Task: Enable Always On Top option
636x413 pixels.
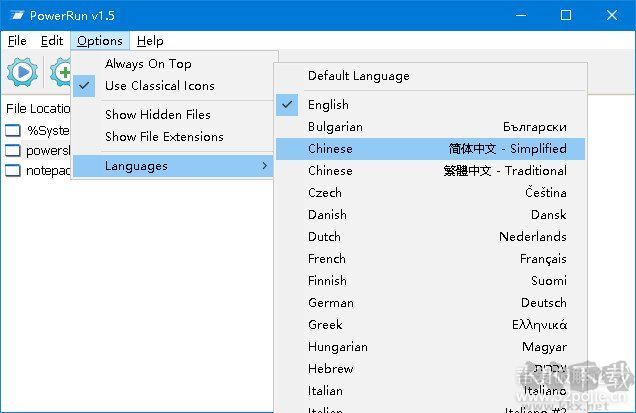Action: pos(174,64)
